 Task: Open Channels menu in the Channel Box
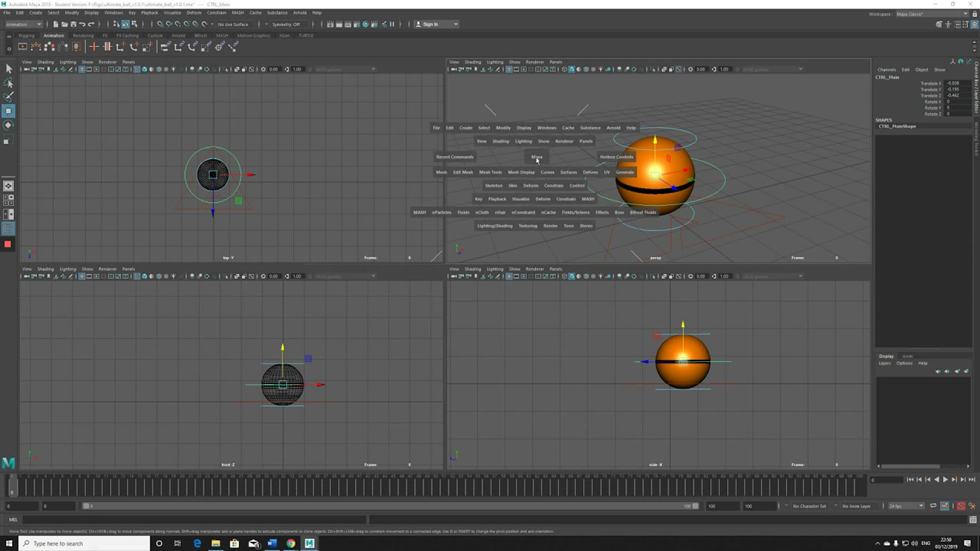click(x=886, y=70)
